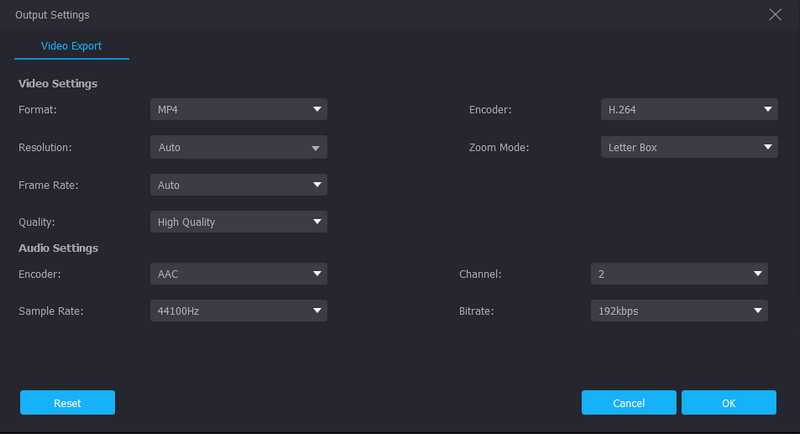
Task: Click Cancel to discard output settings
Action: pos(628,403)
